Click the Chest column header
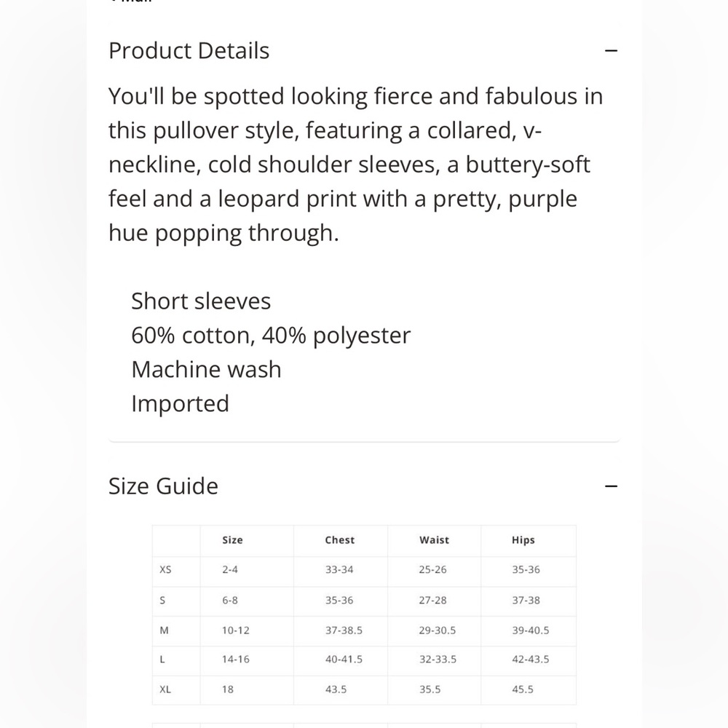Screen dimensions: 728x728 click(340, 540)
